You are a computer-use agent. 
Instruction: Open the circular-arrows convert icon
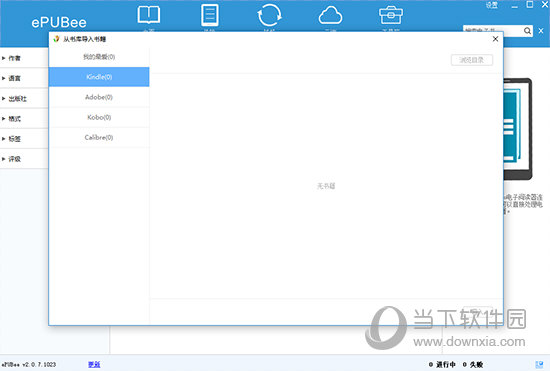coord(269,15)
